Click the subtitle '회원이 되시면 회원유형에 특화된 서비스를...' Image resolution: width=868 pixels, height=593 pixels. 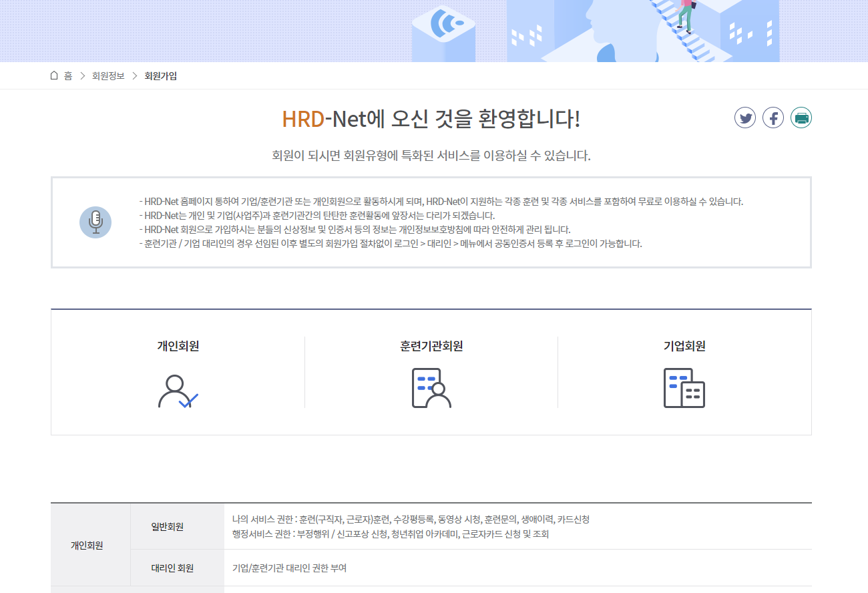(x=431, y=156)
